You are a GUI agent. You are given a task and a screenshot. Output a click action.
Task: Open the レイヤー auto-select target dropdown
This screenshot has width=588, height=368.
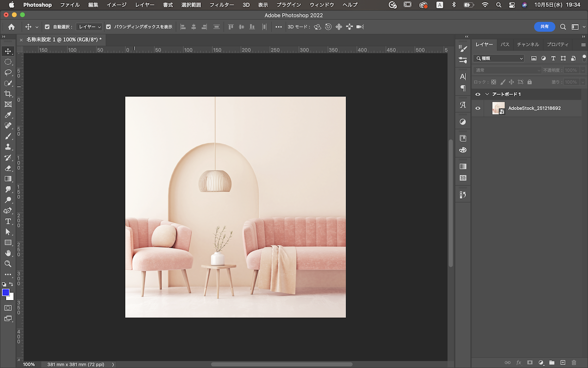89,27
